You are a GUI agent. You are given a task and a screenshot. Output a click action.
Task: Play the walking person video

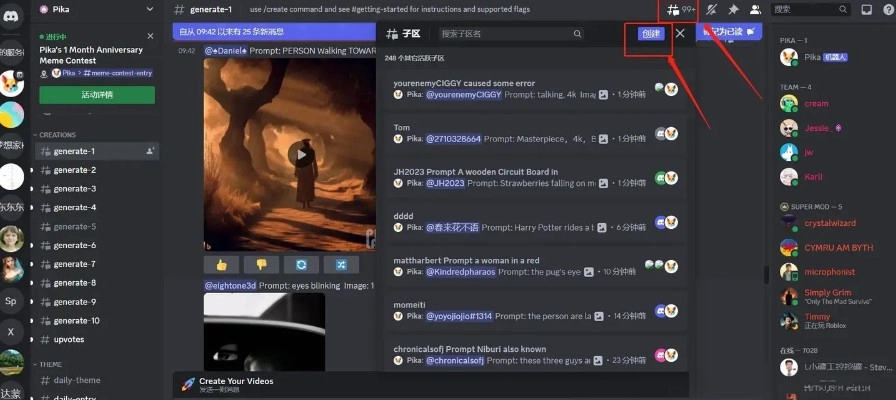tap(298, 154)
